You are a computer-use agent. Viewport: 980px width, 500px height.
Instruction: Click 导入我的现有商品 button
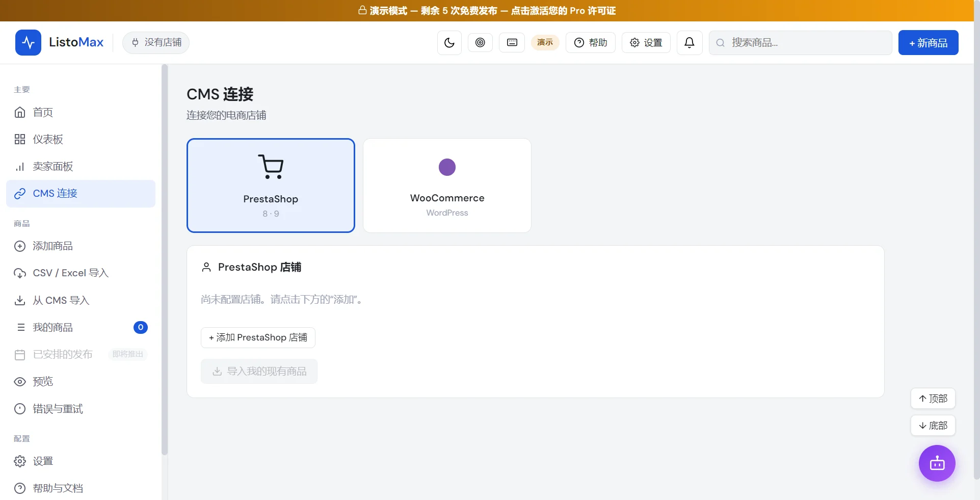pos(259,371)
